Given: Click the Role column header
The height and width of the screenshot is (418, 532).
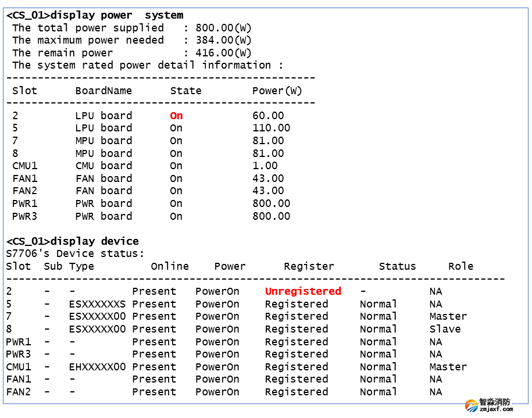Looking at the screenshot, I should click(460, 266).
